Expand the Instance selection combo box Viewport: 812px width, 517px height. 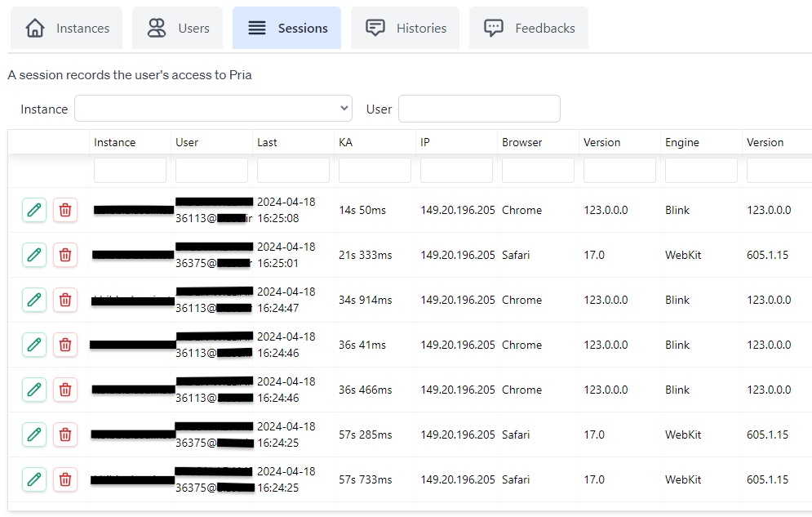click(212, 109)
